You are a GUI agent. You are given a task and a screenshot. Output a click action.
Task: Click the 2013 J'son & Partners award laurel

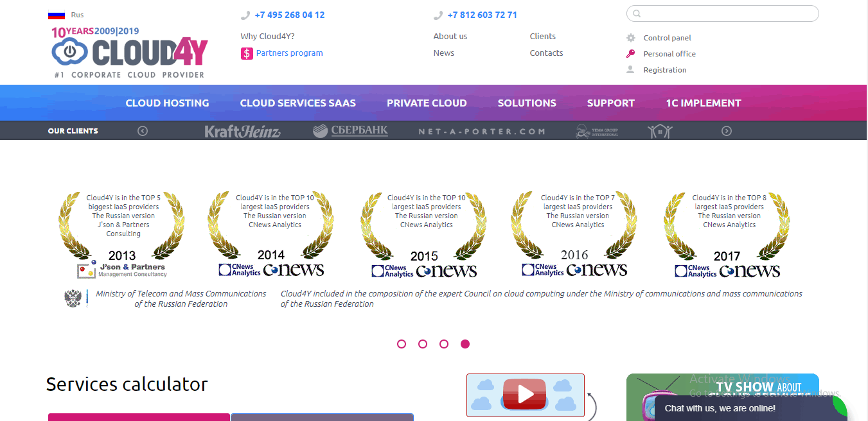[x=122, y=234]
